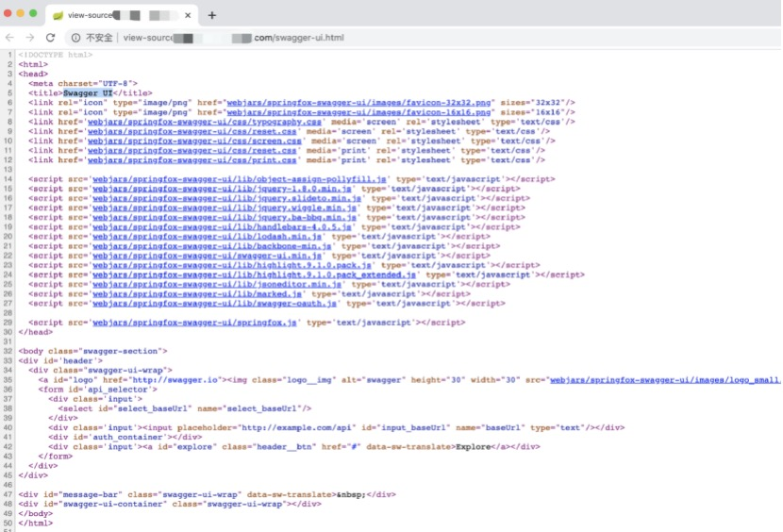Click the div id="swagger-ui-container" line
783x532 pixels.
coord(170,504)
